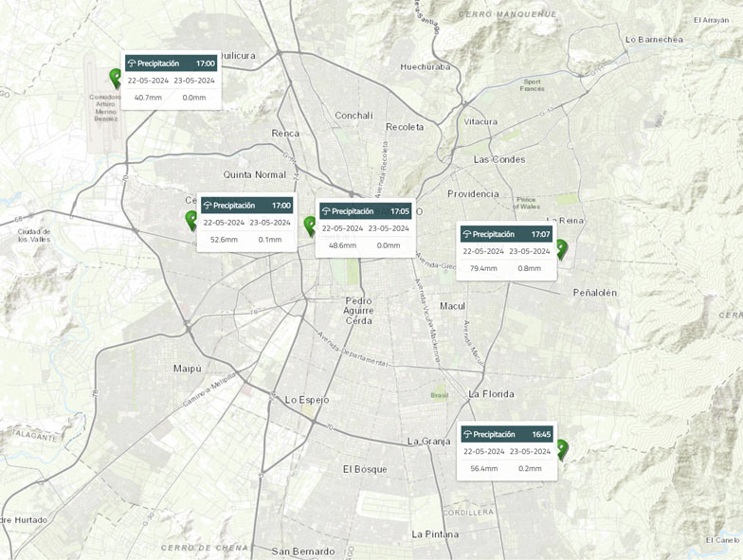
Task: Click green marker right of 79.4mm popup
Action: click(561, 248)
